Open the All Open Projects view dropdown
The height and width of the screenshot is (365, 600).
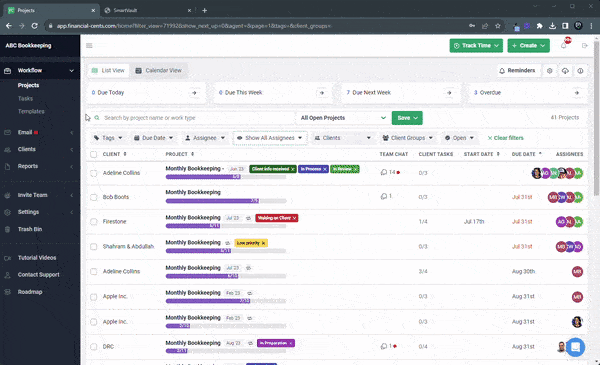pyautogui.click(x=343, y=118)
